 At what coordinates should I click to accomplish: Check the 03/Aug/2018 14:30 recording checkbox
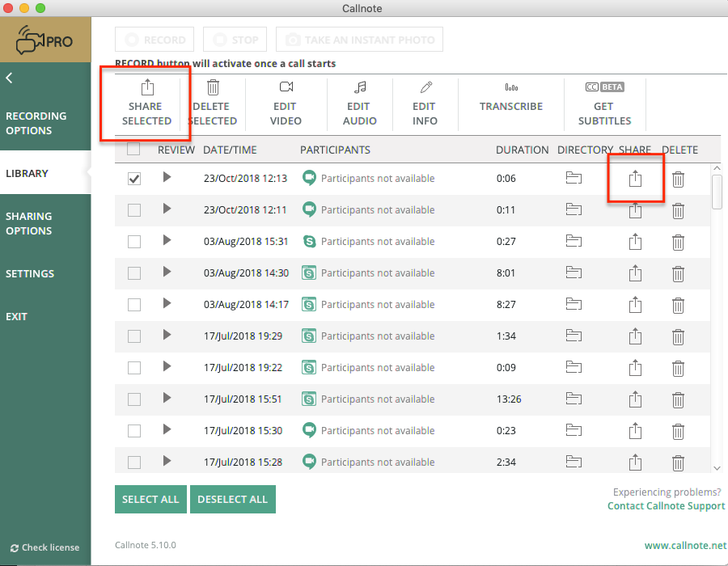(134, 273)
